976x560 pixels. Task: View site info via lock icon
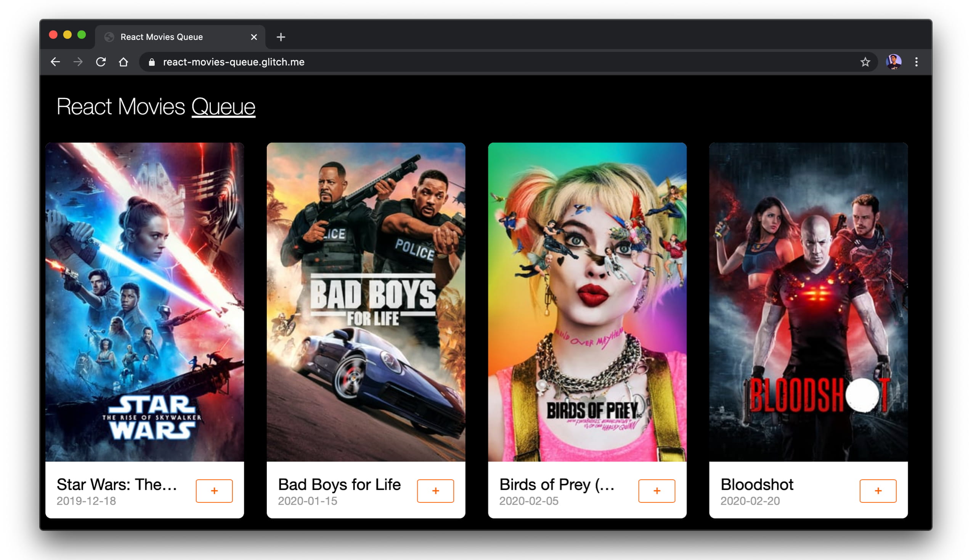tap(152, 62)
